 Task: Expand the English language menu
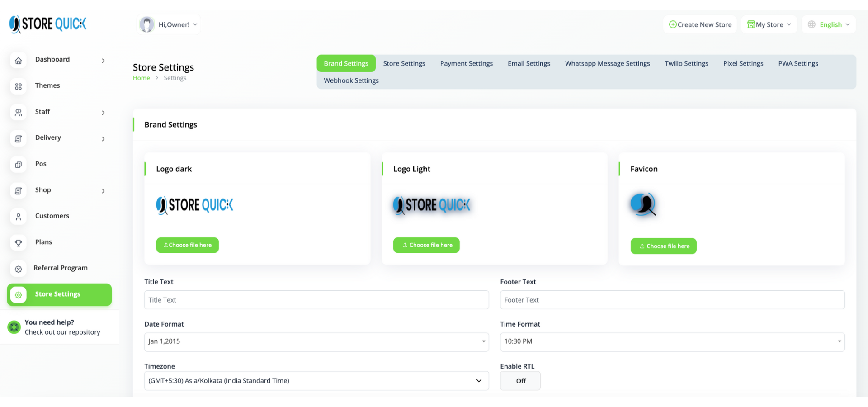tap(829, 24)
